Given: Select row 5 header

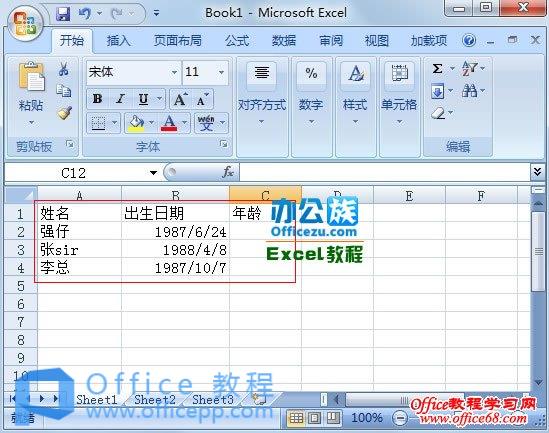Looking at the screenshot, I should (21, 286).
